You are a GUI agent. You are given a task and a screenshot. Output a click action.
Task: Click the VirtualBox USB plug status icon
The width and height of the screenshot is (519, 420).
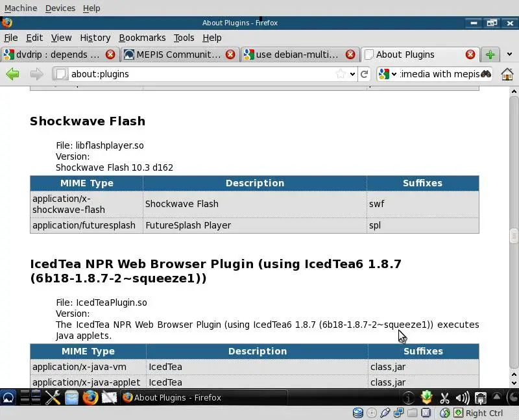(x=385, y=413)
